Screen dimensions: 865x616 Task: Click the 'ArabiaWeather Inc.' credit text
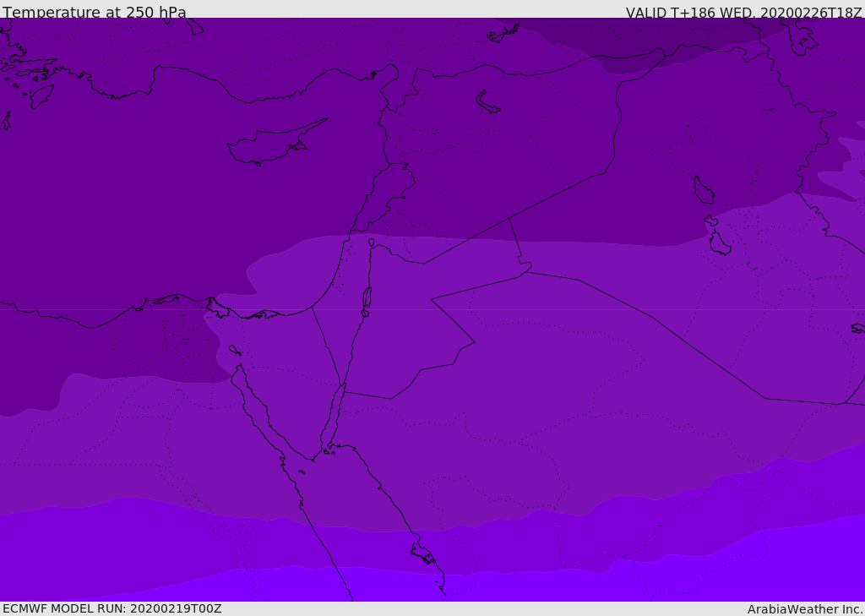click(805, 609)
